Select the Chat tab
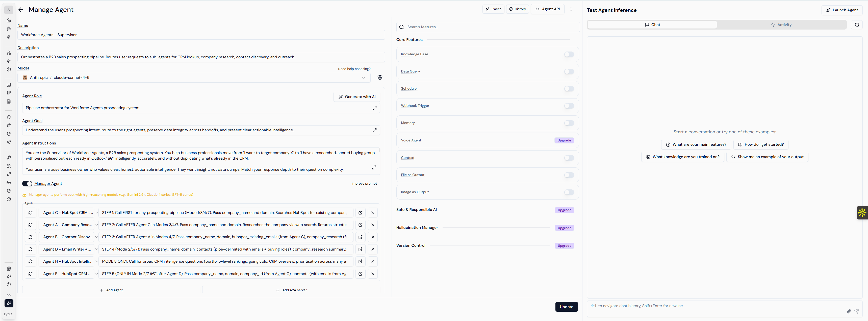 [652, 24]
